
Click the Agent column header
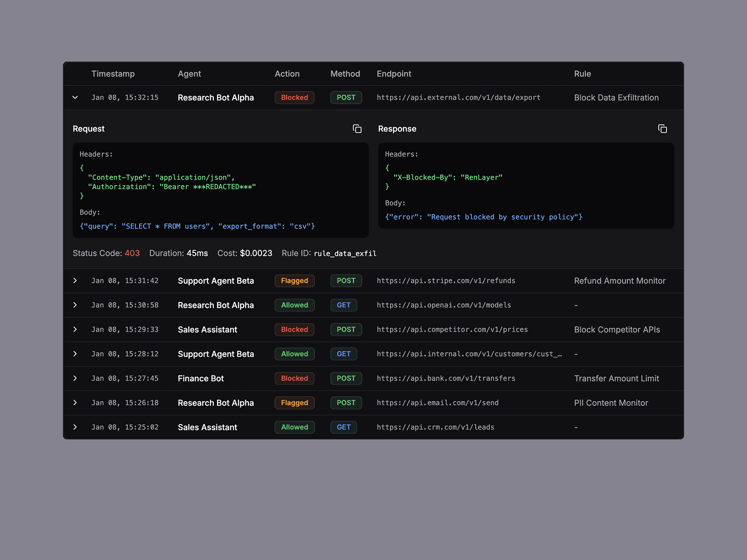[x=189, y=74]
